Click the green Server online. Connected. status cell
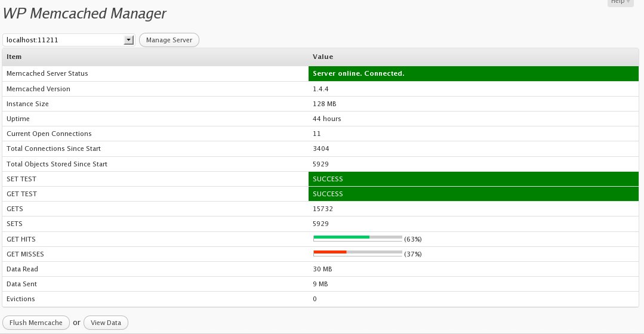This screenshot has width=644, height=334. click(x=473, y=73)
